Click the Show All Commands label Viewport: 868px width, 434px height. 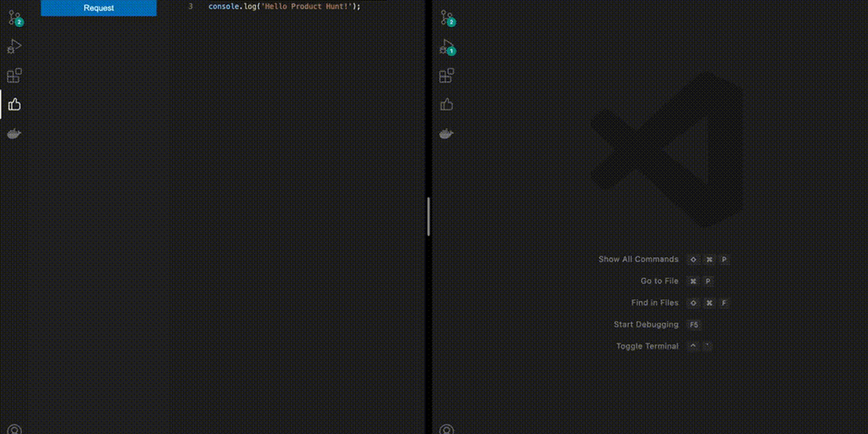[638, 259]
